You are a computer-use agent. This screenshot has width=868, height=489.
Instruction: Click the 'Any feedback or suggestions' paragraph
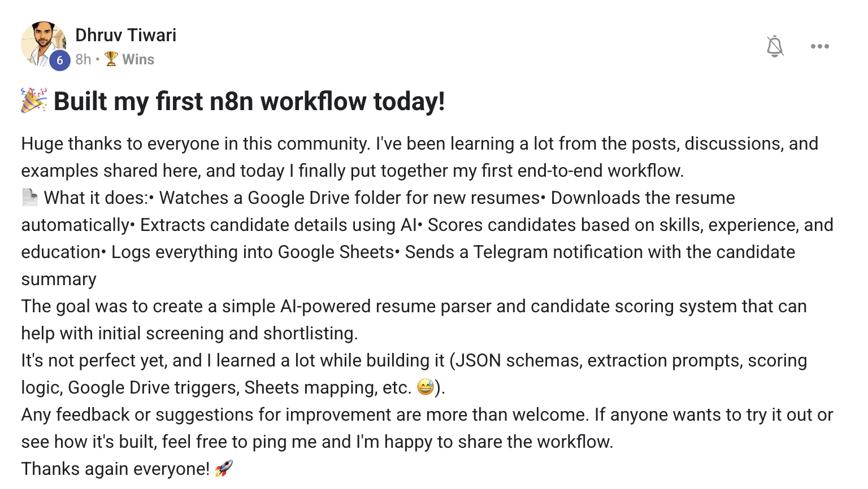[x=427, y=428]
